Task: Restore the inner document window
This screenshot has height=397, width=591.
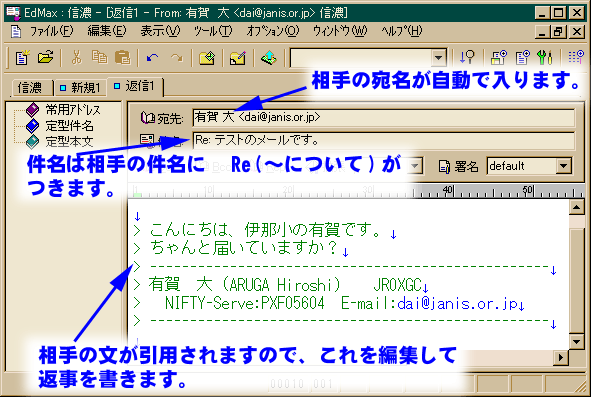Action: [558, 32]
